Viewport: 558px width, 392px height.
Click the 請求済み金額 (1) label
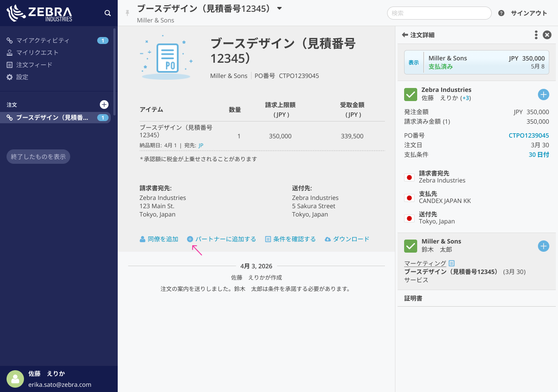tap(427, 122)
